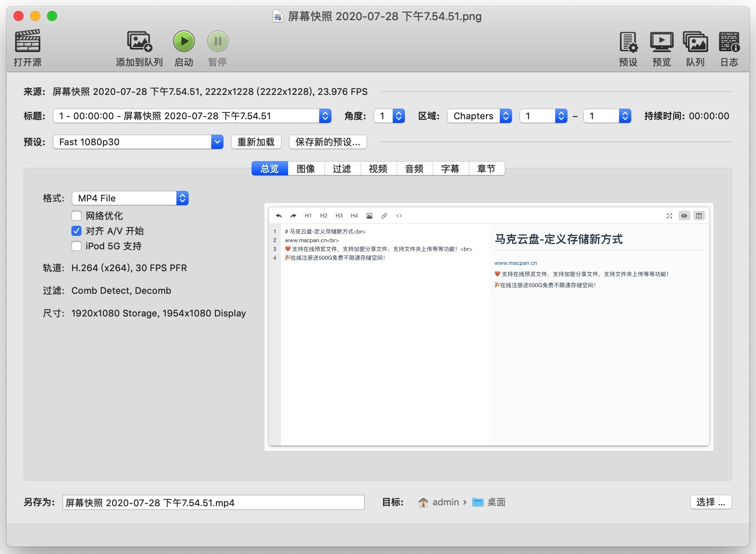756x554 pixels.
Task: Click the Angle (角度) stepper dropdown
Action: pos(389,116)
